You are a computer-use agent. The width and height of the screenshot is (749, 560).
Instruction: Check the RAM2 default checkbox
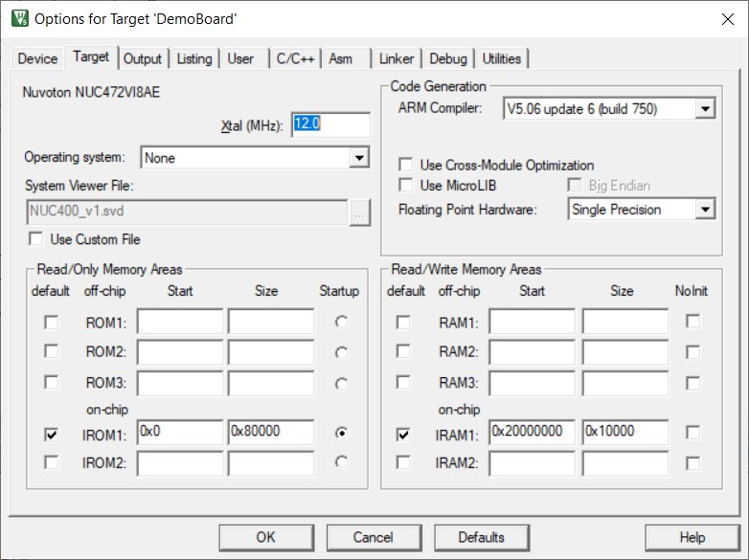tap(403, 352)
